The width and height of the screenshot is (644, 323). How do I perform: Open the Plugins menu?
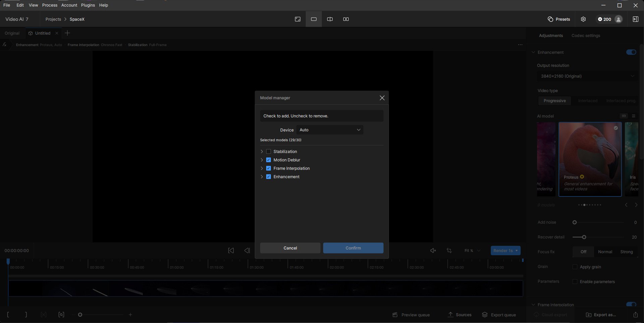(x=88, y=5)
